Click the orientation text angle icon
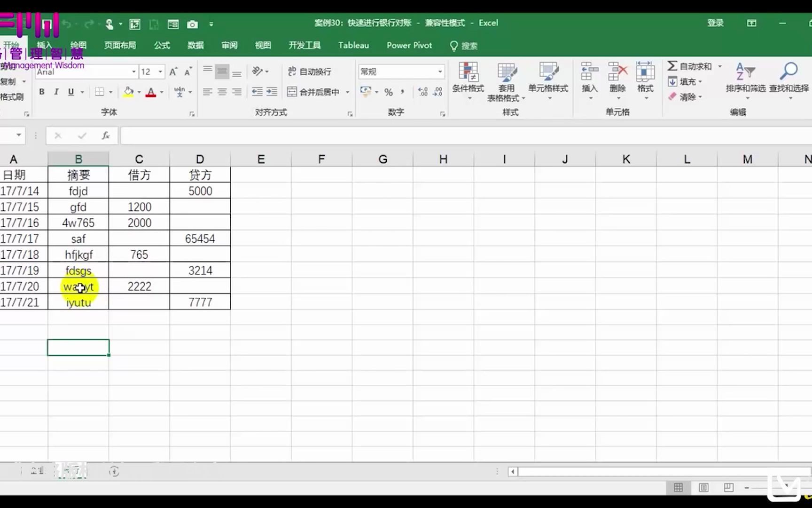Screen dimensions: 812x508 coord(258,71)
